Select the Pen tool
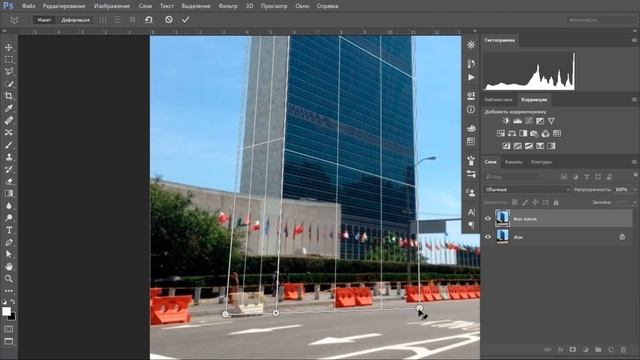Screen dimensions: 640x360 click(x=9, y=242)
